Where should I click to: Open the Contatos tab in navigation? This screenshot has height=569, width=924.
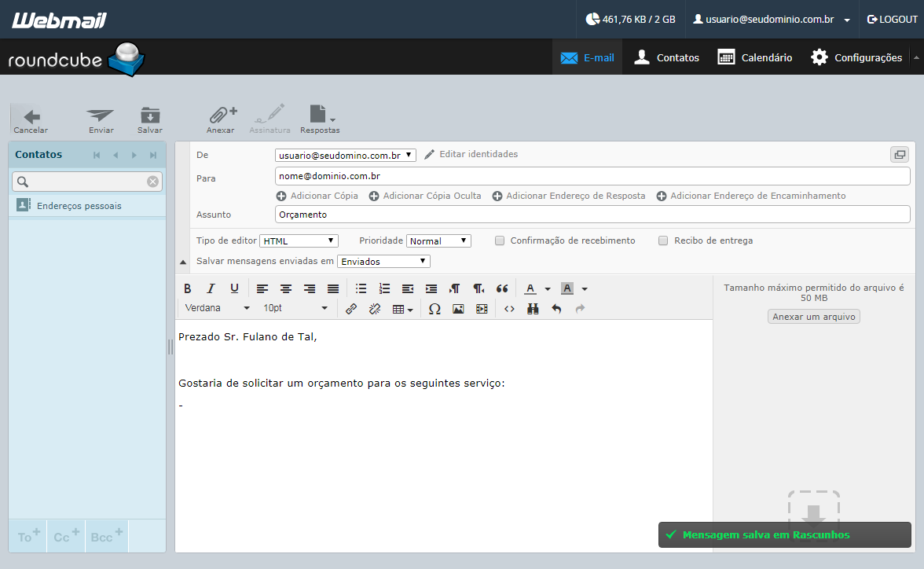tap(666, 57)
